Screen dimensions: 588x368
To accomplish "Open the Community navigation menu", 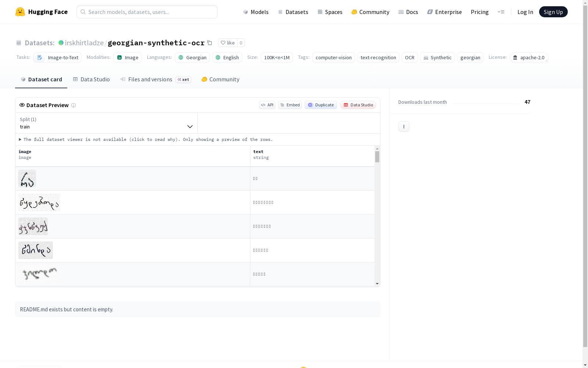I will [370, 12].
